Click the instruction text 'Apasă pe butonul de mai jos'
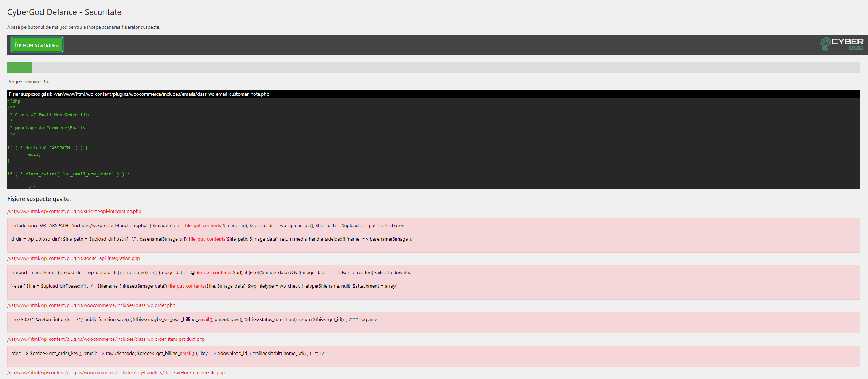 pyautogui.click(x=84, y=27)
